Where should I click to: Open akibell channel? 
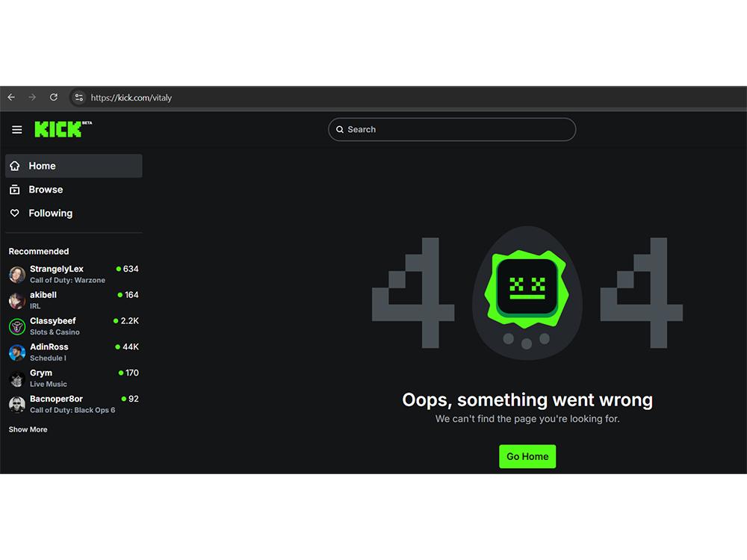coord(74,300)
